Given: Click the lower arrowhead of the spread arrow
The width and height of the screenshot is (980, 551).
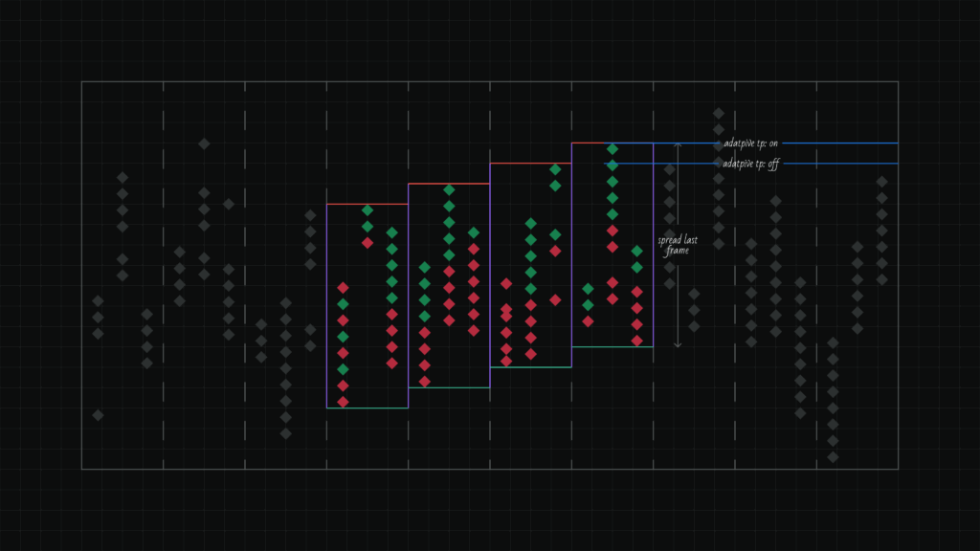Looking at the screenshot, I should [678, 343].
